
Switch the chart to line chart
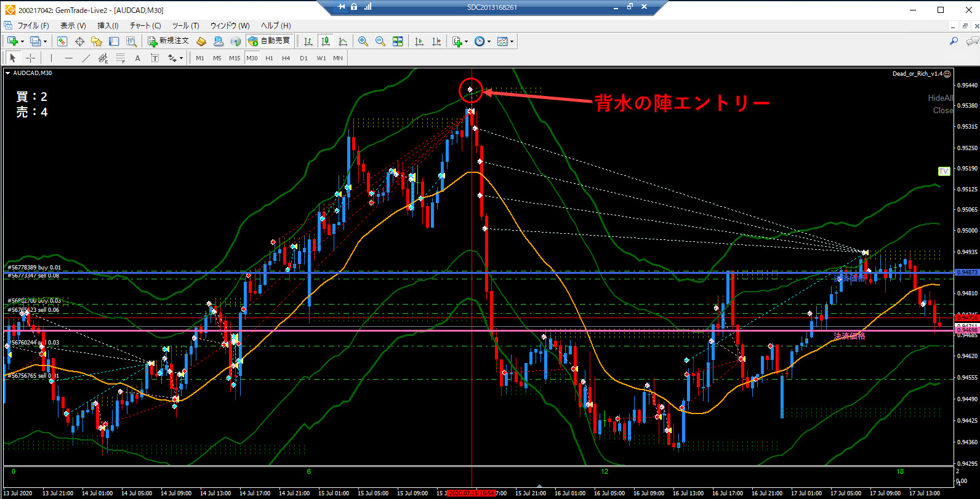(x=343, y=41)
